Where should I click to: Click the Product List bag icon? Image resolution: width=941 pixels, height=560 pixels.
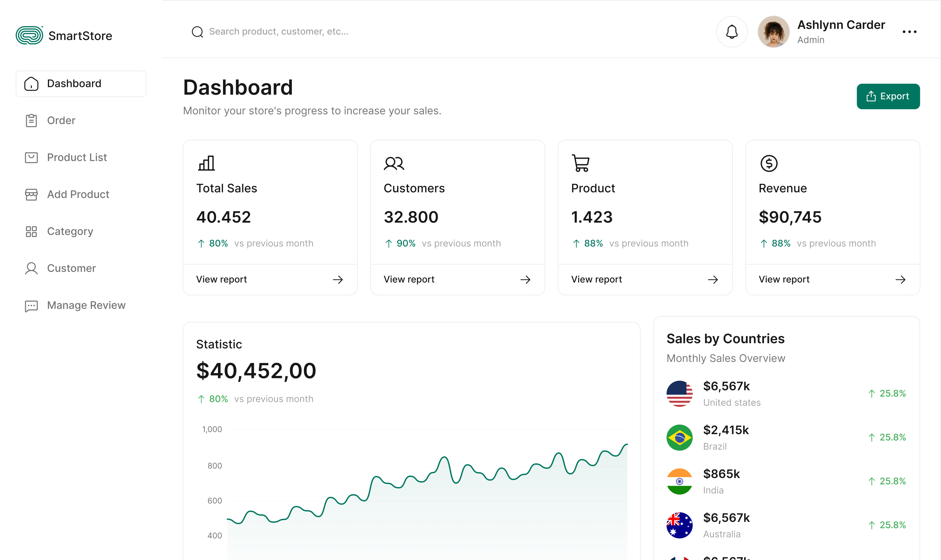click(31, 158)
